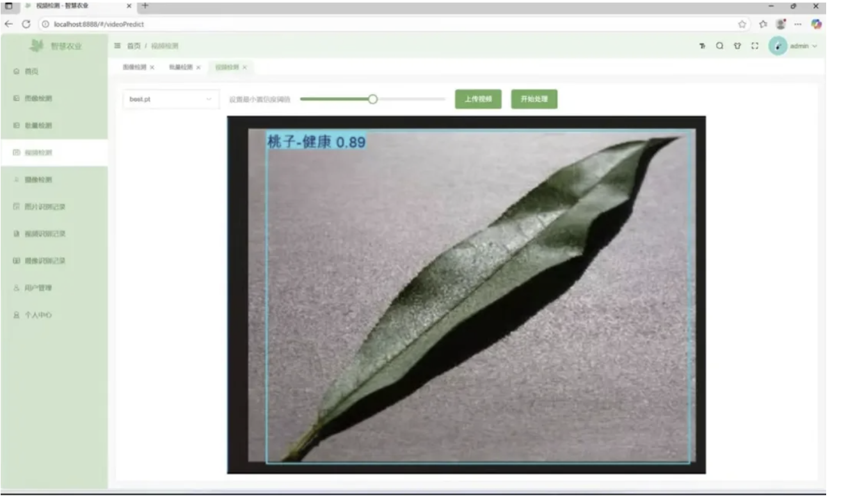Open the font size setting icon
The width and height of the screenshot is (846, 504).
(702, 46)
